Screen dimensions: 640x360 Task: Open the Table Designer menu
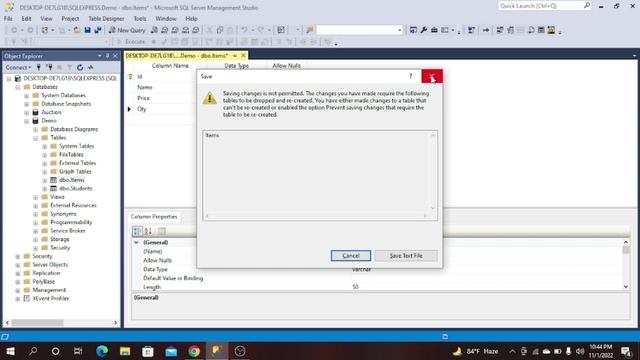[x=106, y=19]
